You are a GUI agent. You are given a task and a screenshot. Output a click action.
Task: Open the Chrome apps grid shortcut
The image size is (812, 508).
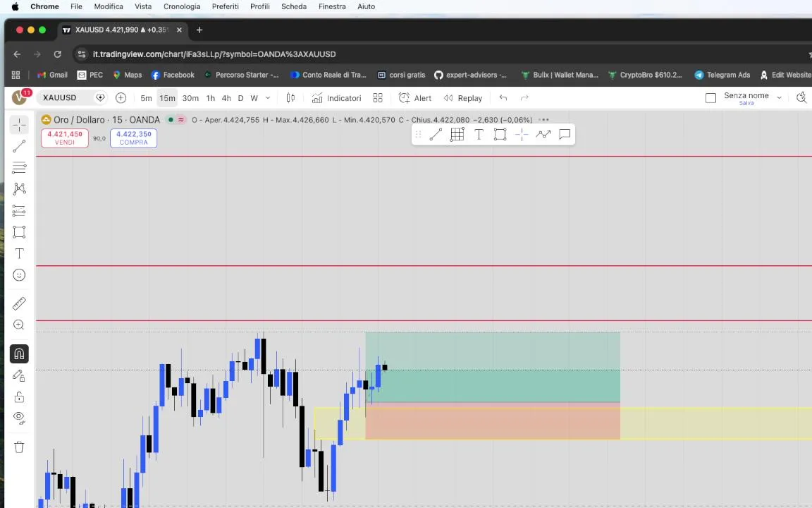(x=16, y=75)
